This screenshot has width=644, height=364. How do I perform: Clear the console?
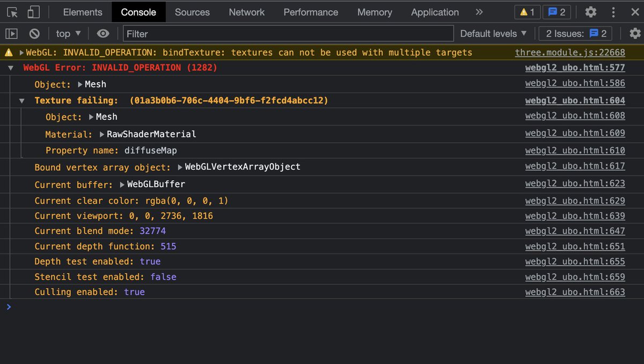click(x=34, y=33)
